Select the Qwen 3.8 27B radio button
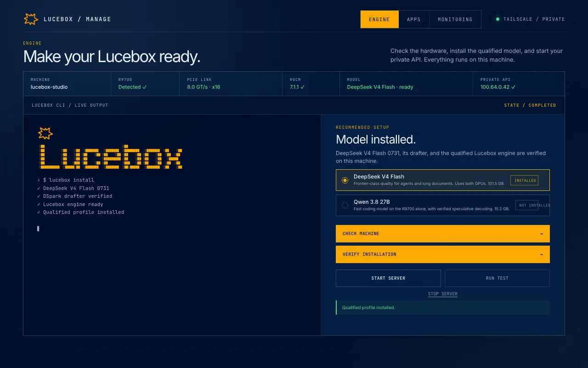 click(345, 205)
